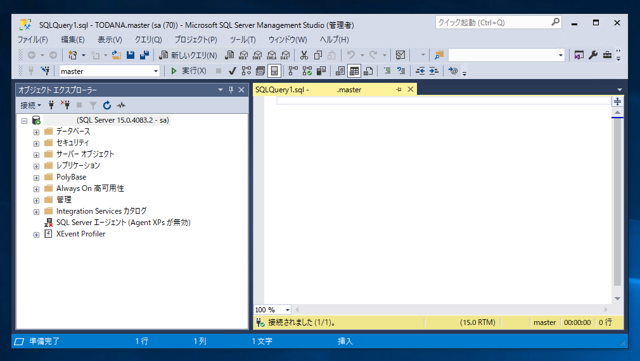Toggle Include Live Query Statistics
This screenshot has width=640, height=361.
tap(307, 71)
